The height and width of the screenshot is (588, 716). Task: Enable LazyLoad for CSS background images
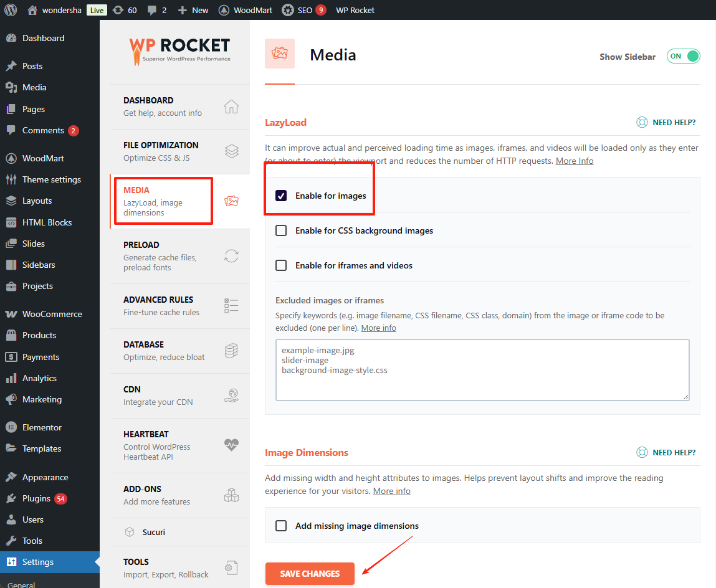pyautogui.click(x=281, y=230)
